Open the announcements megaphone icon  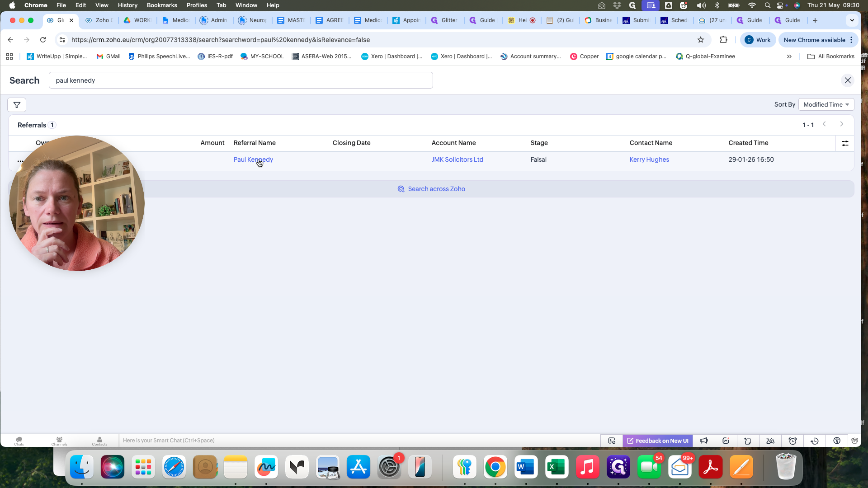click(704, 441)
